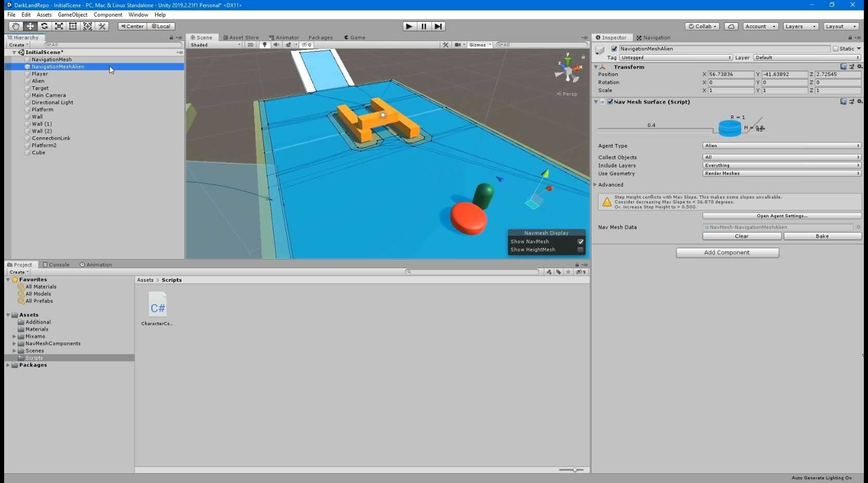Toggle Persp projection label in Scene view
The width and height of the screenshot is (868, 483).
(567, 94)
